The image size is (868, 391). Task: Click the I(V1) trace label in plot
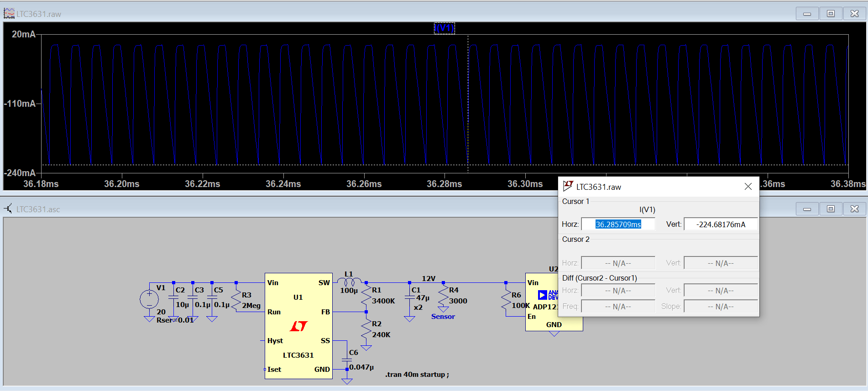pos(444,28)
